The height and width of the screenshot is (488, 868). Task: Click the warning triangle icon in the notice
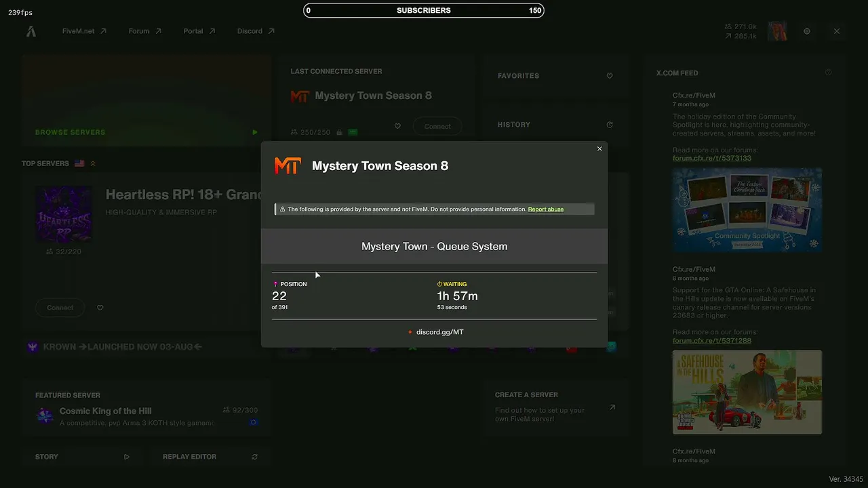click(x=282, y=209)
